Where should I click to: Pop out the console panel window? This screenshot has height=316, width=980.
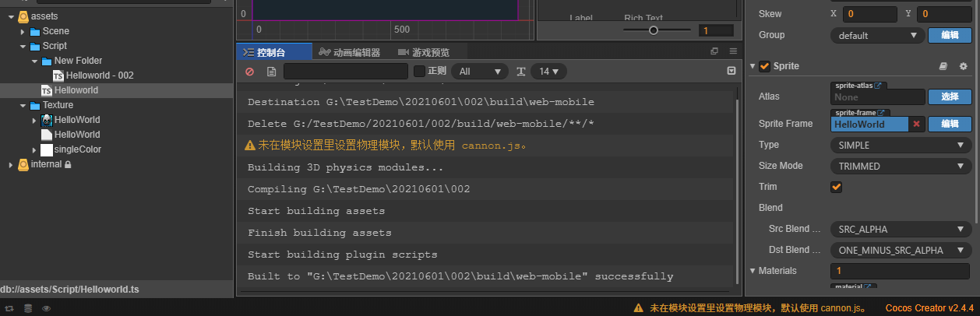[714, 51]
